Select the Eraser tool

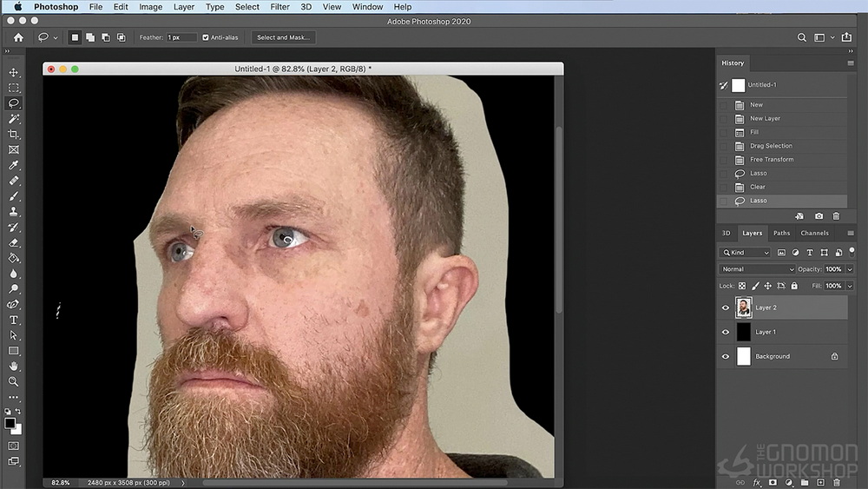[13, 242]
